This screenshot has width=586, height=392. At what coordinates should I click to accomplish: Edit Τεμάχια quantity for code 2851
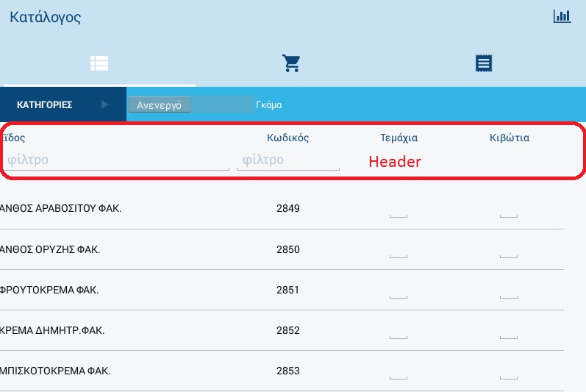pos(399,291)
